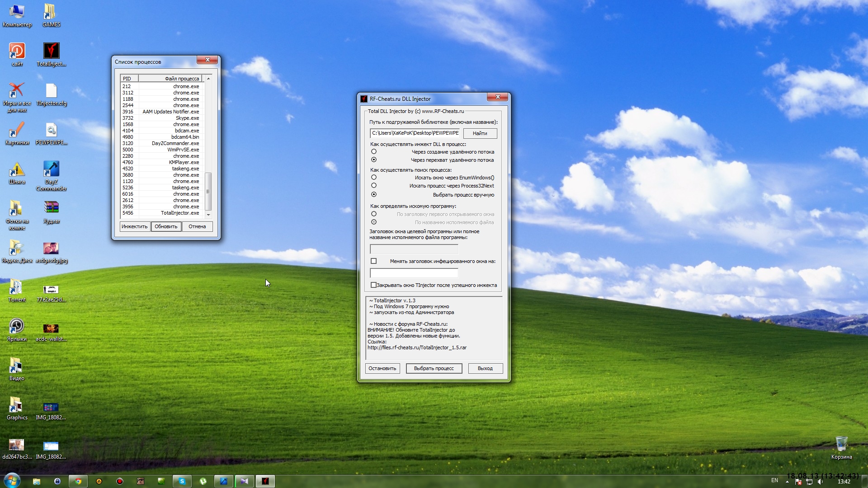Open the Яндекс.Диск desktop icon

click(17, 251)
